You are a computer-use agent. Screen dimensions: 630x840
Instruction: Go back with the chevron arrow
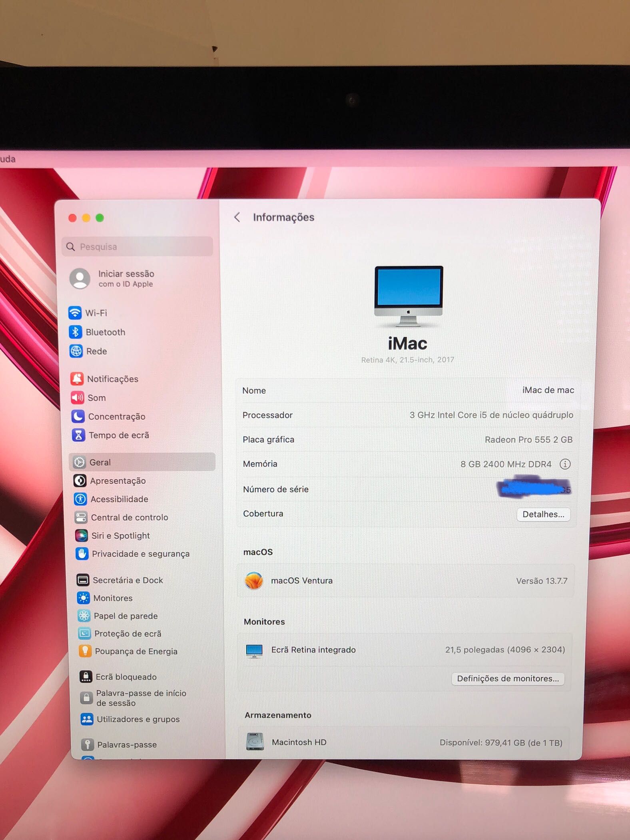237,217
